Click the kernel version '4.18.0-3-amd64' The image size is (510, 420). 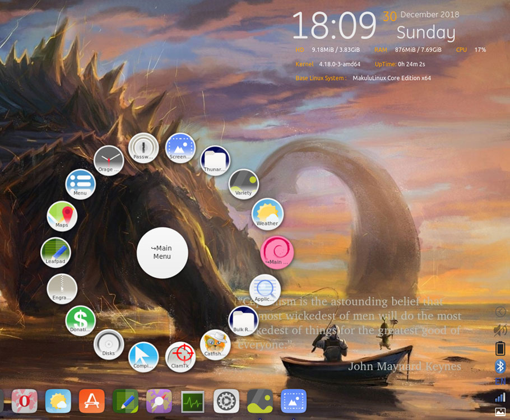tap(340, 64)
